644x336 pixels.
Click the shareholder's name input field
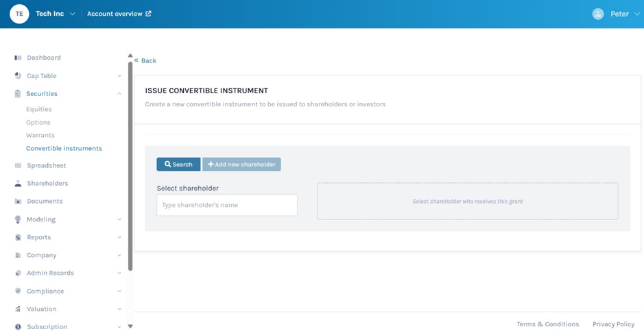[x=227, y=205]
